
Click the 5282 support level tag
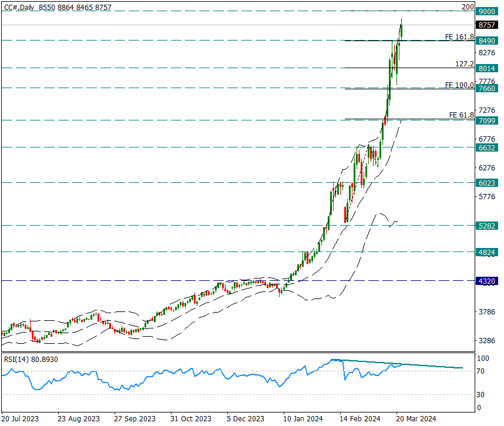pyautogui.click(x=486, y=226)
